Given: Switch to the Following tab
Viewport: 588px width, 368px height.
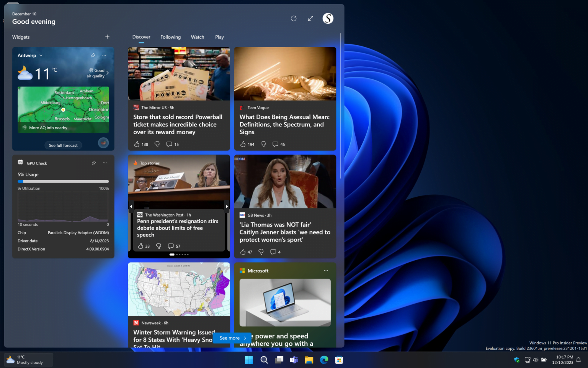Looking at the screenshot, I should point(170,37).
